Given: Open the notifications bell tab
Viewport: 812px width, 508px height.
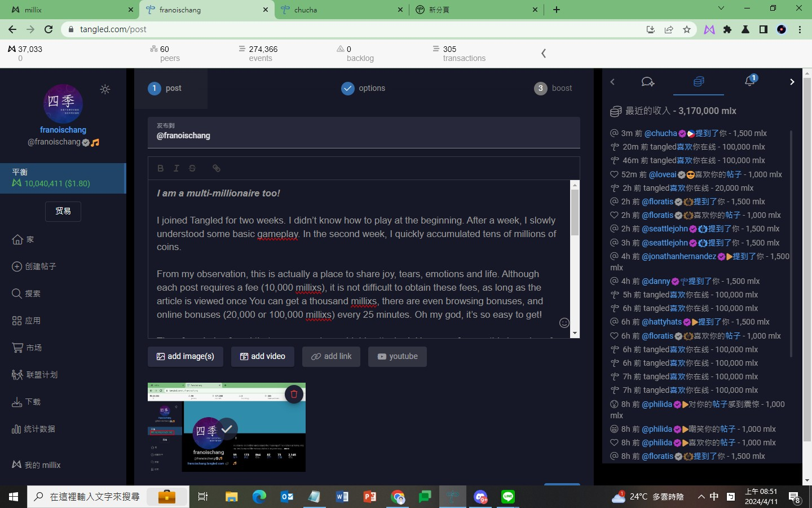Looking at the screenshot, I should [749, 81].
